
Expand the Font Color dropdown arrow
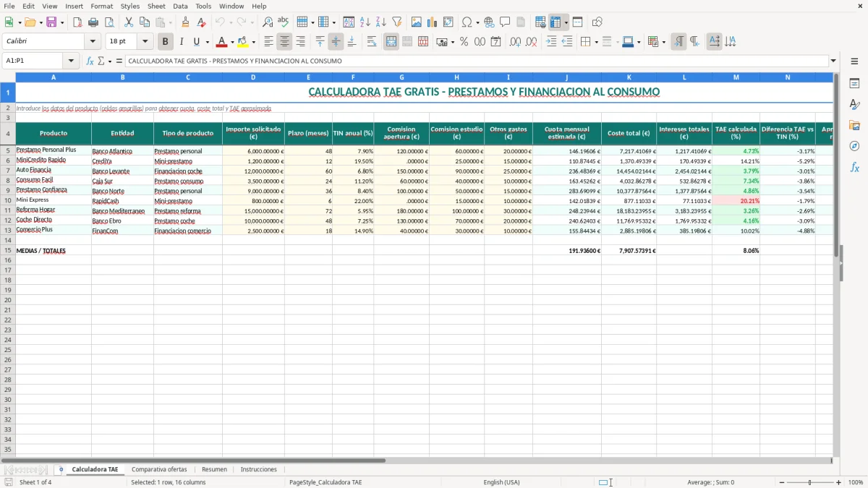click(x=232, y=43)
